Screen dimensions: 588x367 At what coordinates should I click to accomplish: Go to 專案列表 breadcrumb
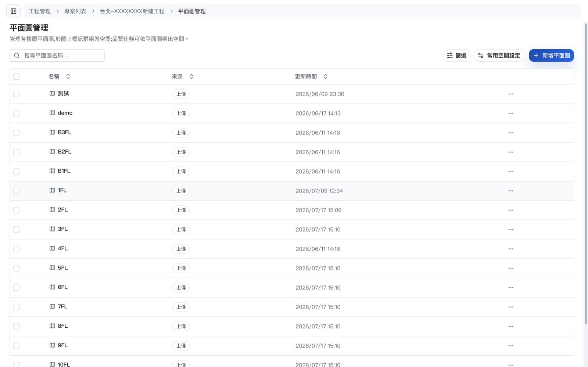click(75, 11)
